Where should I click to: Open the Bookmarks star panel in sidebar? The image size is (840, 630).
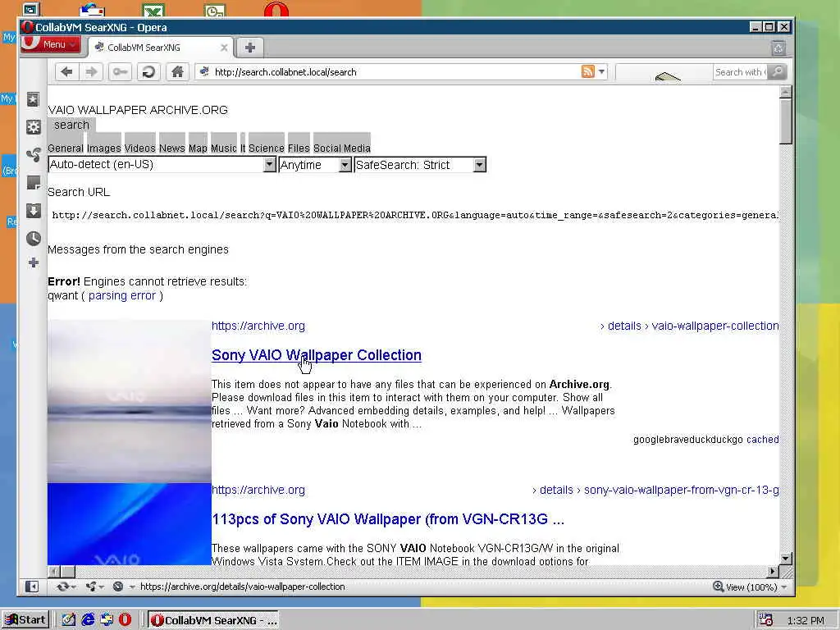(x=33, y=99)
